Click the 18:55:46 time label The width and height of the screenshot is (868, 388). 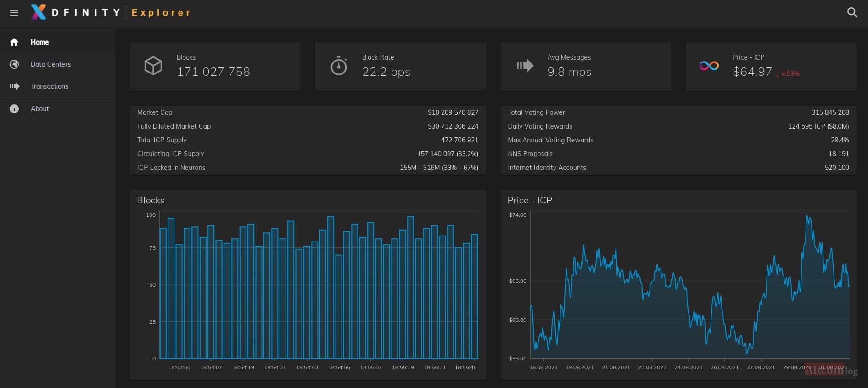click(x=465, y=367)
